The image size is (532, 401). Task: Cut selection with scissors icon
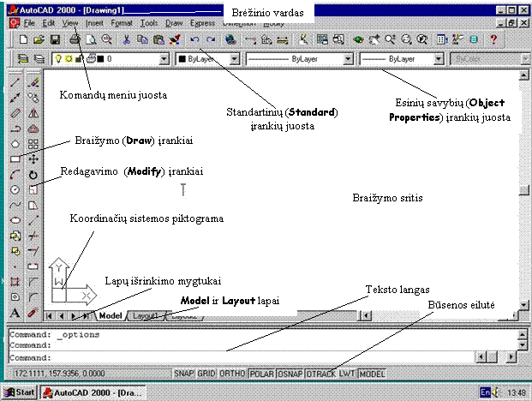click(x=126, y=40)
